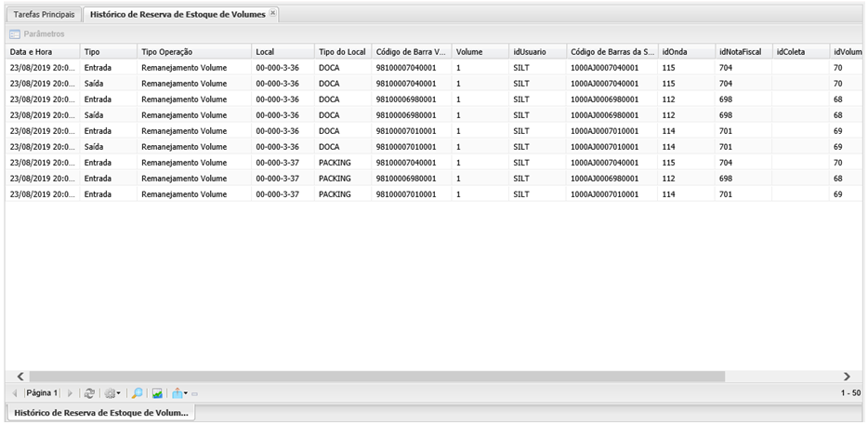Viewport: 868px width, 425px height.
Task: Click the idColeta column header
Action: 800,52
